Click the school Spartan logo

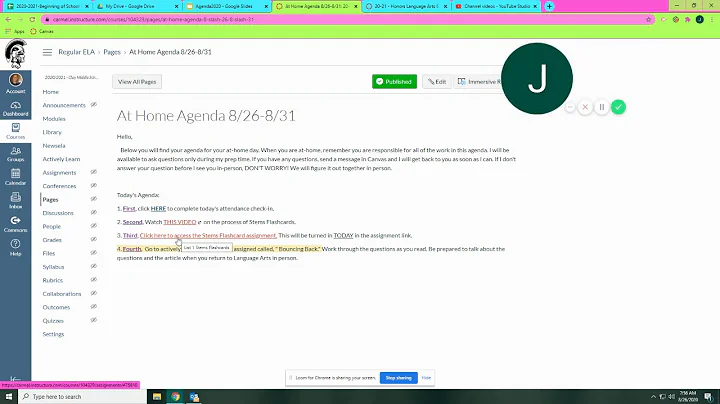16,54
